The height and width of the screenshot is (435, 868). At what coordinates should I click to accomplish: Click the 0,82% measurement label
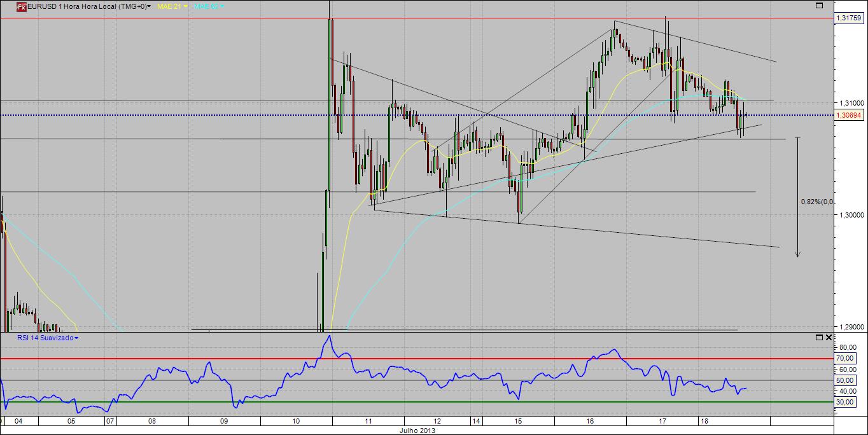[x=817, y=202]
